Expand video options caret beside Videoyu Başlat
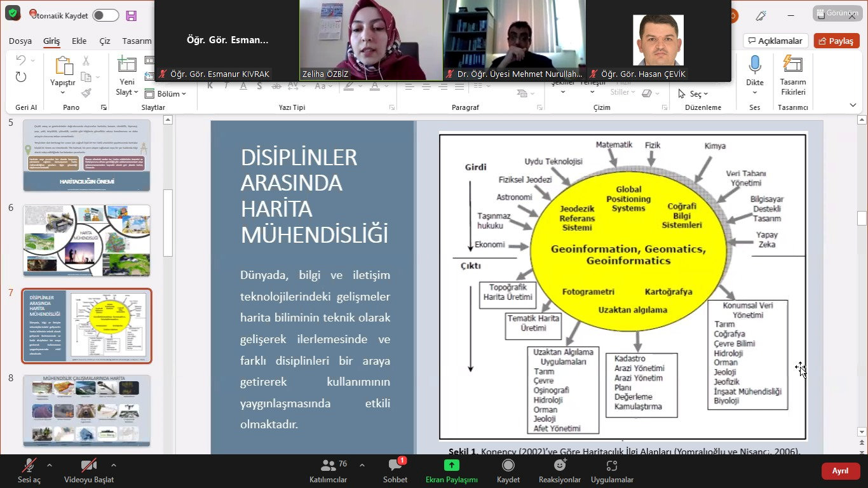This screenshot has height=488, width=868. coord(113,465)
